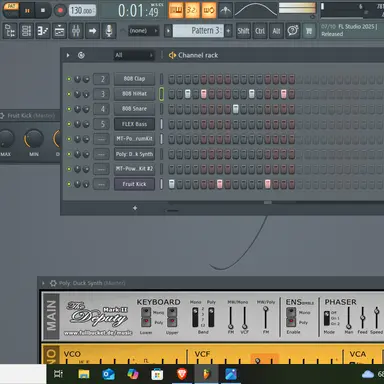
Task: Open the Mixer view icon
Action: tap(76, 31)
